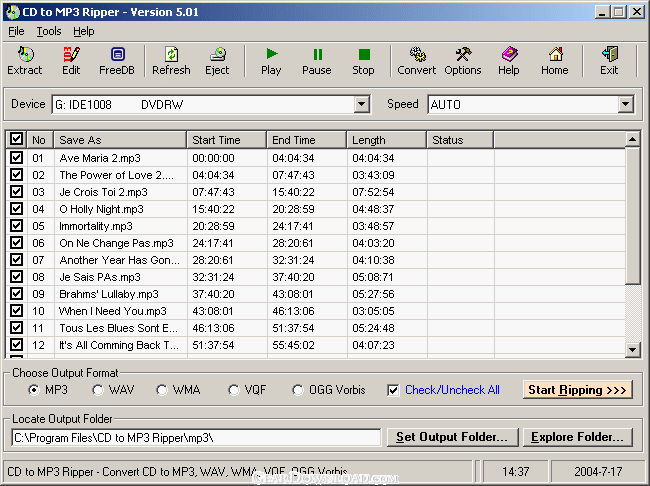Uncheck track 01 Ave Maria 2.mp3

pos(17,158)
